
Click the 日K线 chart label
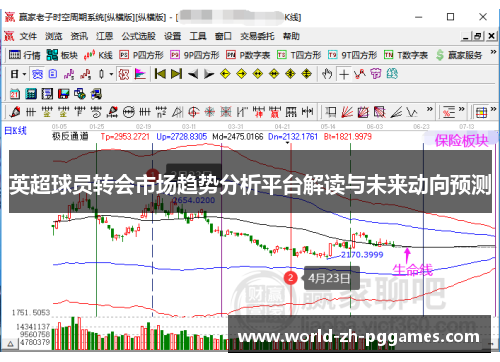[15, 131]
